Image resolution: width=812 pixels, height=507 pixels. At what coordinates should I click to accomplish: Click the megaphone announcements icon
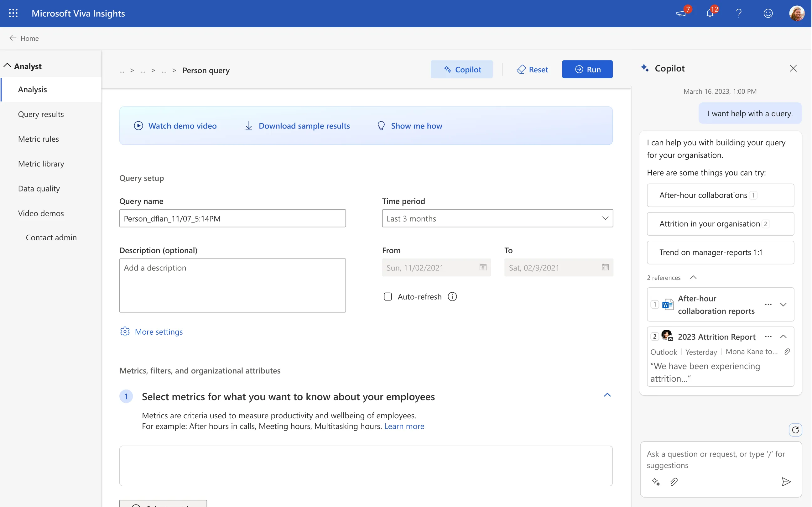681,13
